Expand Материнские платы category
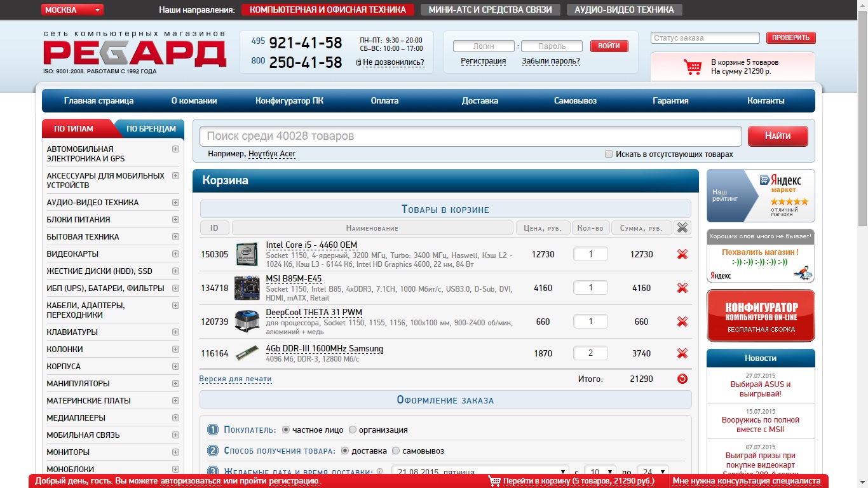The height and width of the screenshot is (488, 868). pyautogui.click(x=175, y=401)
